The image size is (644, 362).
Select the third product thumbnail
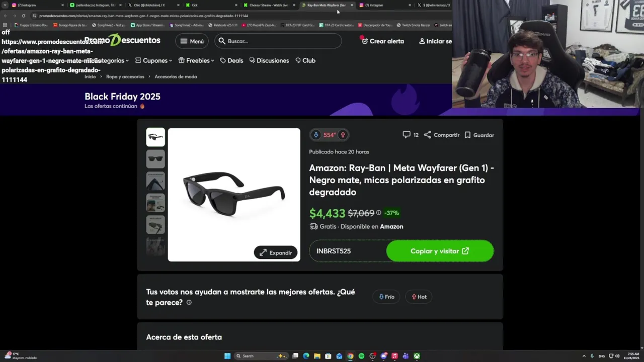(155, 181)
